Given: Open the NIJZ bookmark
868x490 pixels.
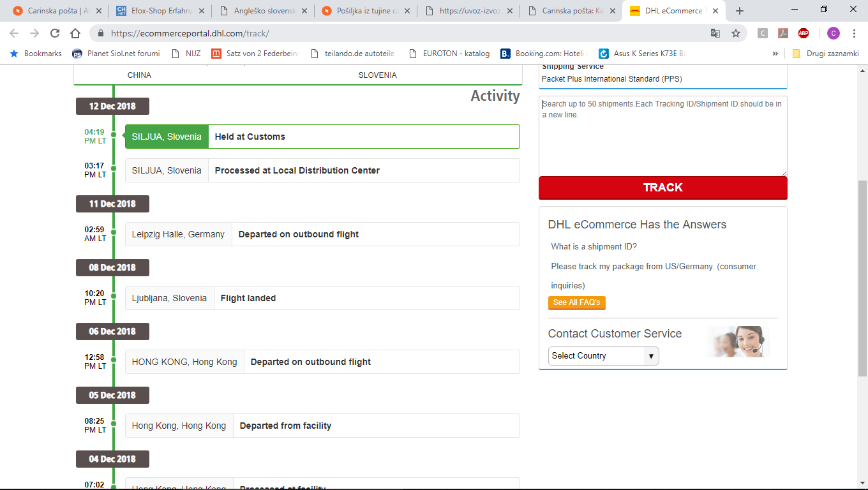Looking at the screenshot, I should point(186,54).
